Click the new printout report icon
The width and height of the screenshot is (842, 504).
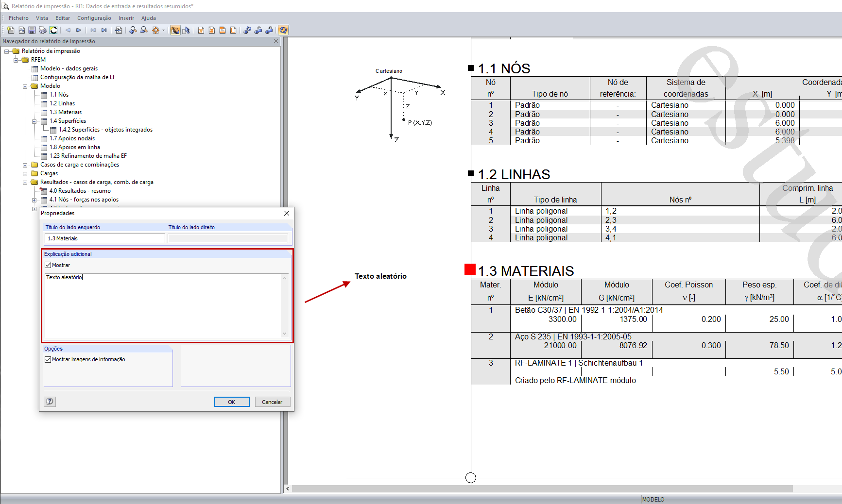pos(11,30)
